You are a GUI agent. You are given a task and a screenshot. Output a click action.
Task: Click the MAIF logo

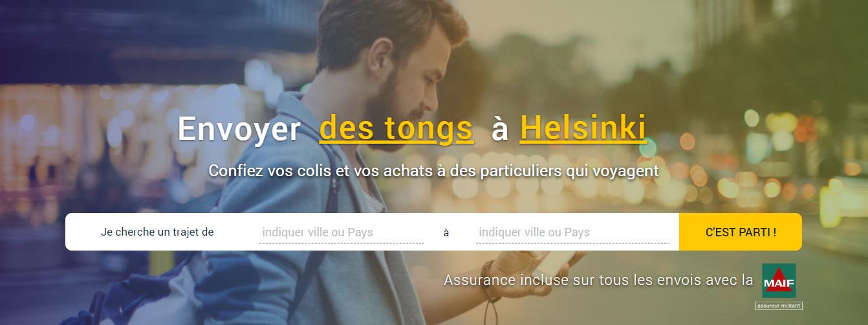[779, 281]
